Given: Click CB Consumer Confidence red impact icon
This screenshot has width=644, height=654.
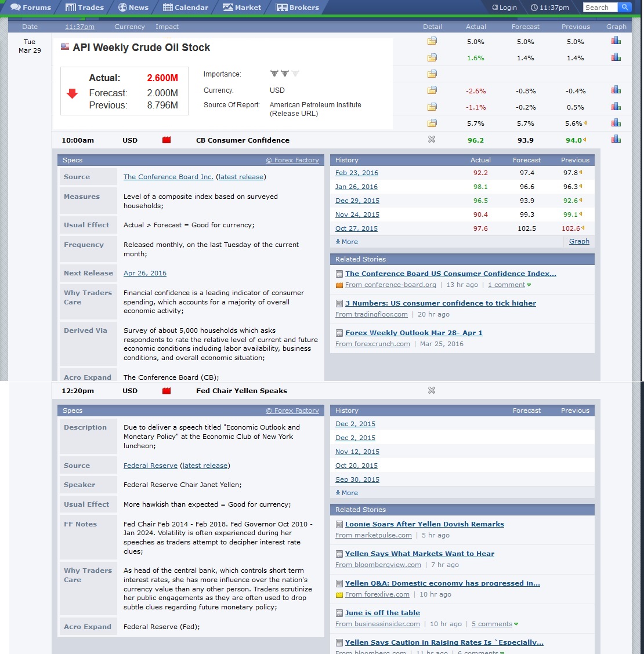Looking at the screenshot, I should pos(167,140).
